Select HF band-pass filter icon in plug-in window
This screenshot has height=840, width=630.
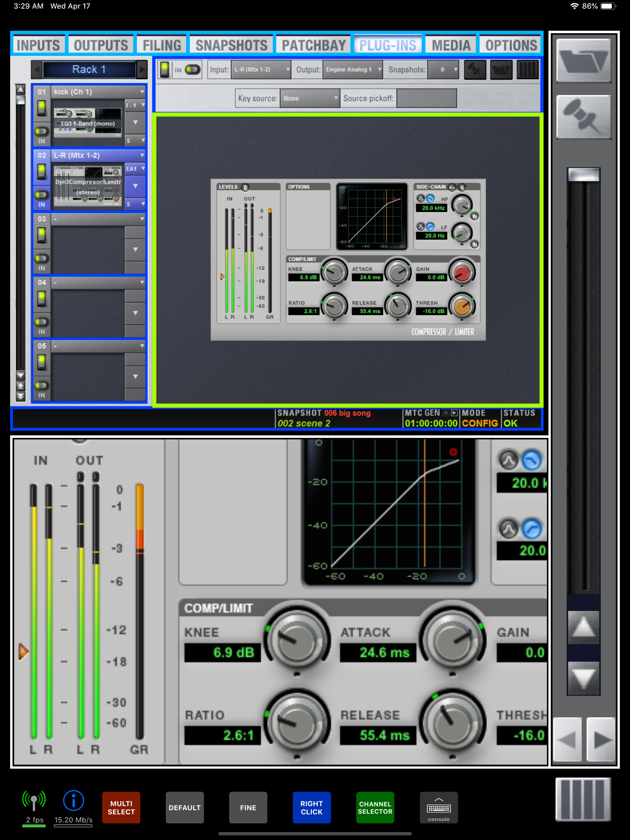421,199
